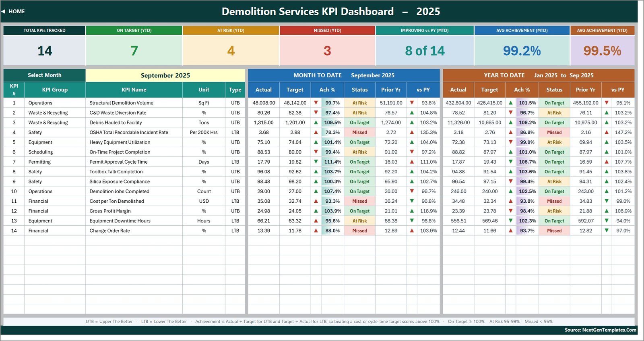Click the Permitting KPI group cell
644x341 pixels.
point(55,162)
